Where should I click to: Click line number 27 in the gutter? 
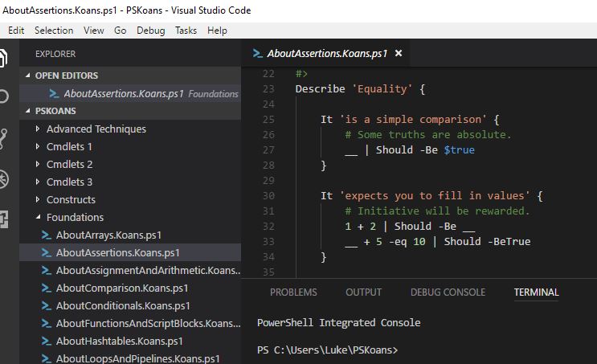[268, 150]
